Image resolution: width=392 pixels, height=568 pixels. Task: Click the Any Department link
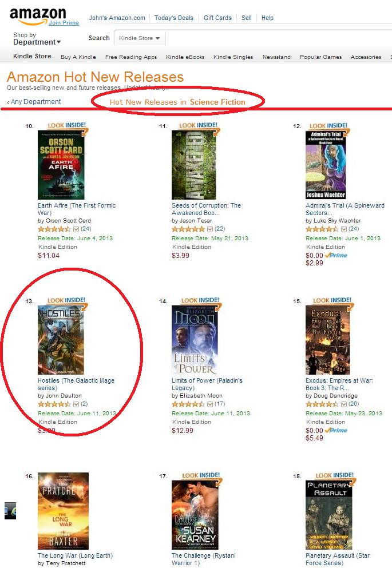coord(34,102)
